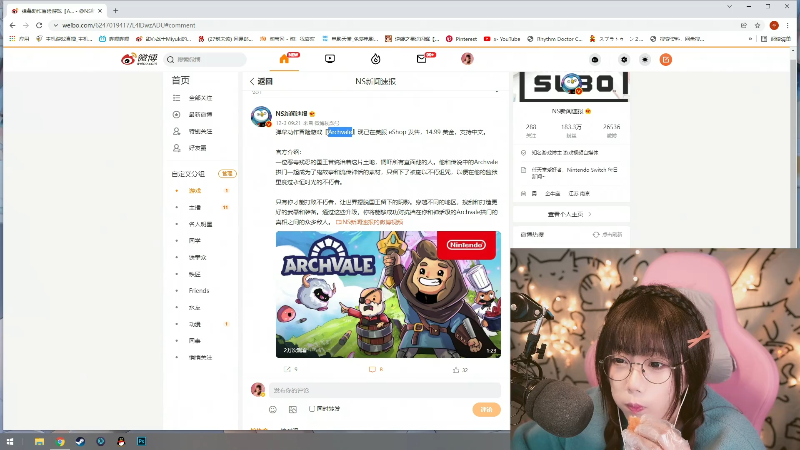The height and width of the screenshot is (450, 800).
Task: Open the post options chevron at top right
Action: (496, 92)
